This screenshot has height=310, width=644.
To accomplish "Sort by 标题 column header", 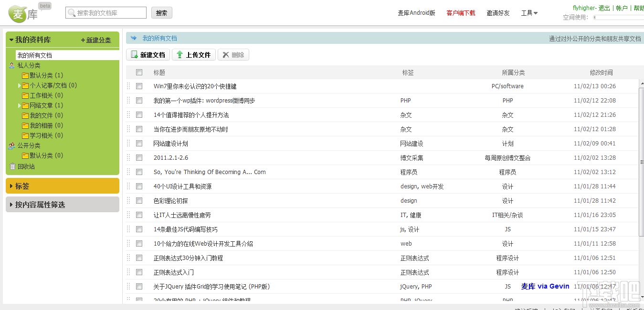I will click(159, 73).
